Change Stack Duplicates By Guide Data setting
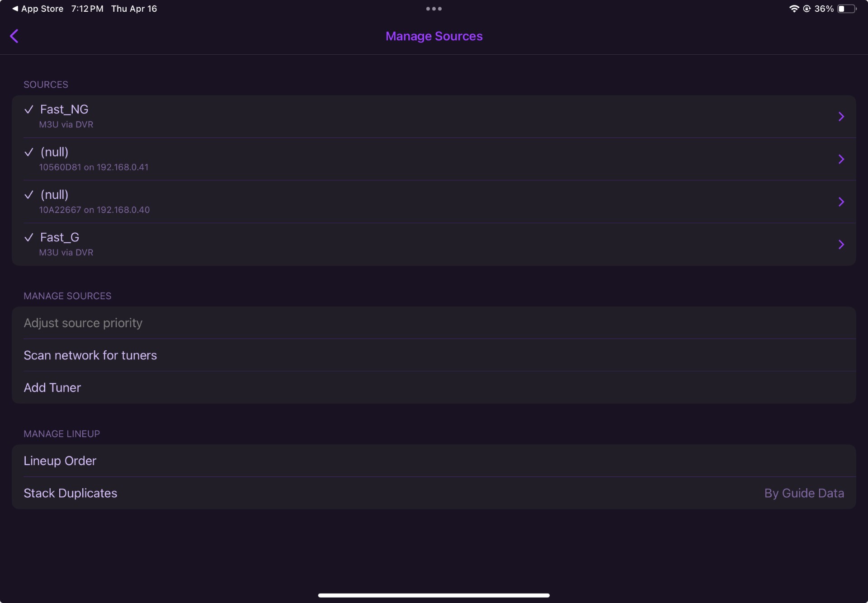This screenshot has height=603, width=868. click(x=804, y=493)
